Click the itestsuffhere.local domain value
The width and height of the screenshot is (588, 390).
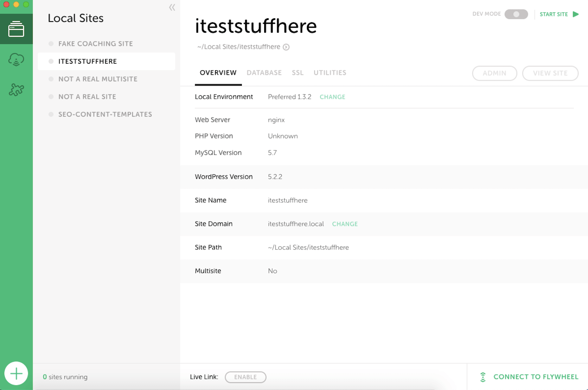(x=296, y=224)
